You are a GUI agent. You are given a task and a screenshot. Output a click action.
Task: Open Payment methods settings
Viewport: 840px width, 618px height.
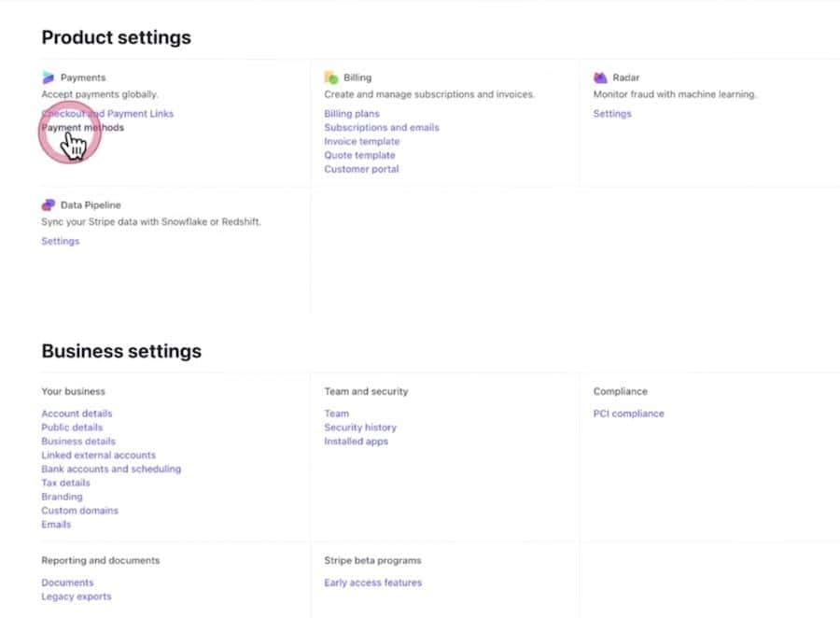point(82,127)
